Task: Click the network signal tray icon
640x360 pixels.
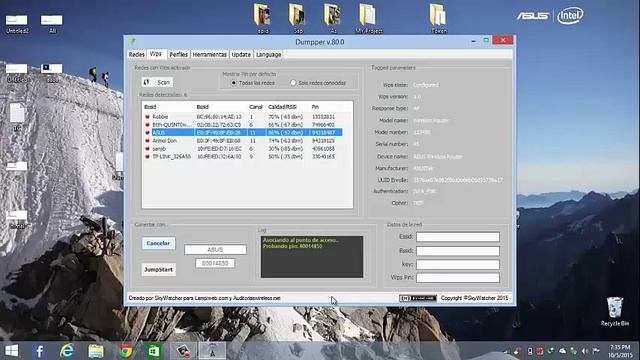Action: tap(507, 351)
